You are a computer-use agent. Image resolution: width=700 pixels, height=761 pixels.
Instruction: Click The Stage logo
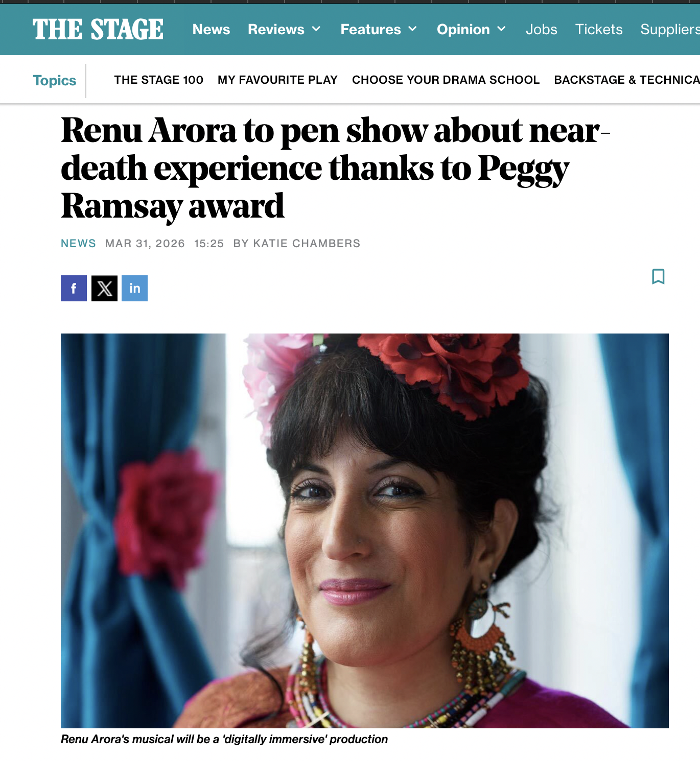(98, 29)
